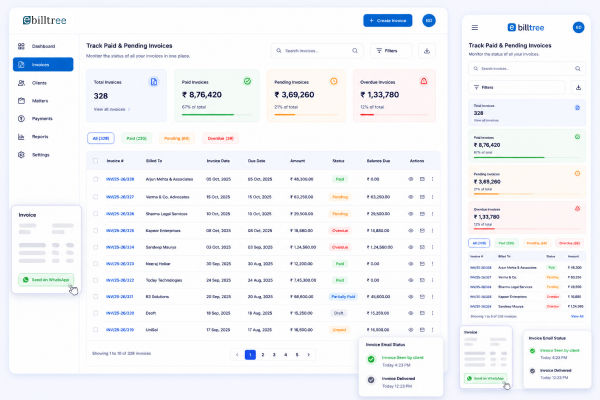Tick the select-all checkbox in the table header

click(95, 161)
